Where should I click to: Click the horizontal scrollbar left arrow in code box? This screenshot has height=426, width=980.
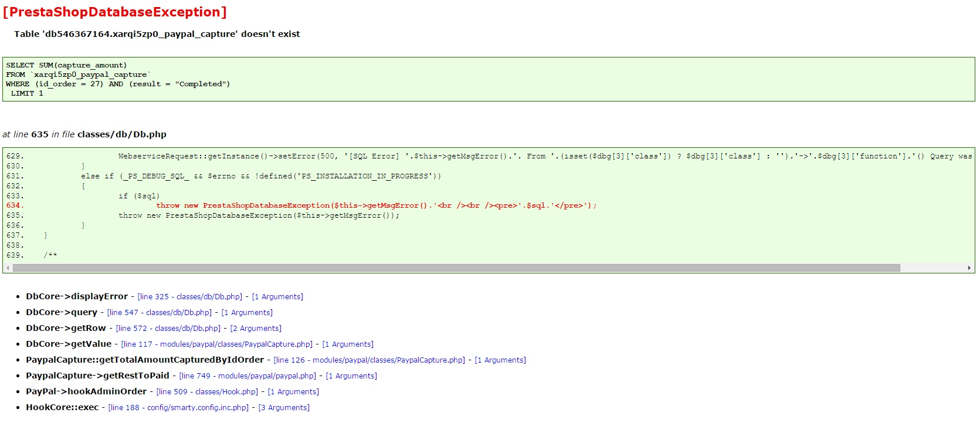coord(8,268)
